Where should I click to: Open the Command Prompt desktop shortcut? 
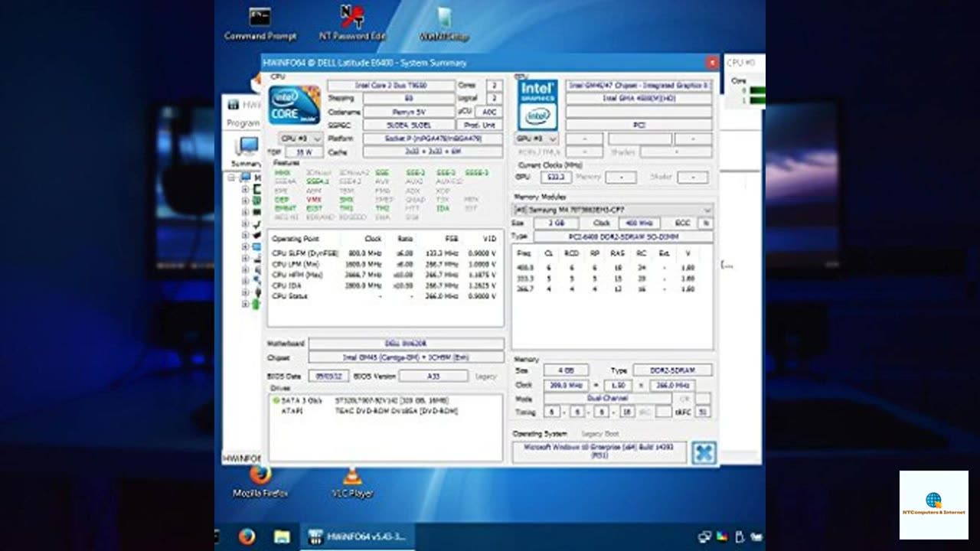[x=260, y=24]
